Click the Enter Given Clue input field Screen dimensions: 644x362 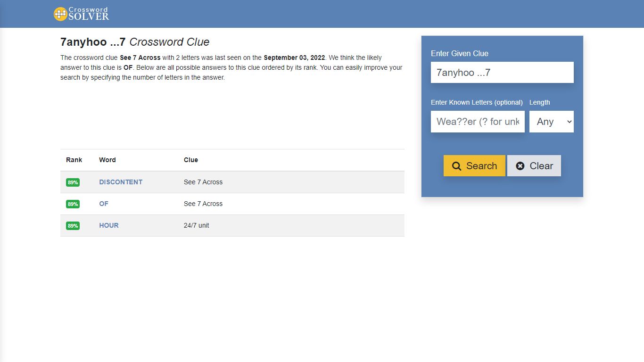pyautogui.click(x=502, y=73)
